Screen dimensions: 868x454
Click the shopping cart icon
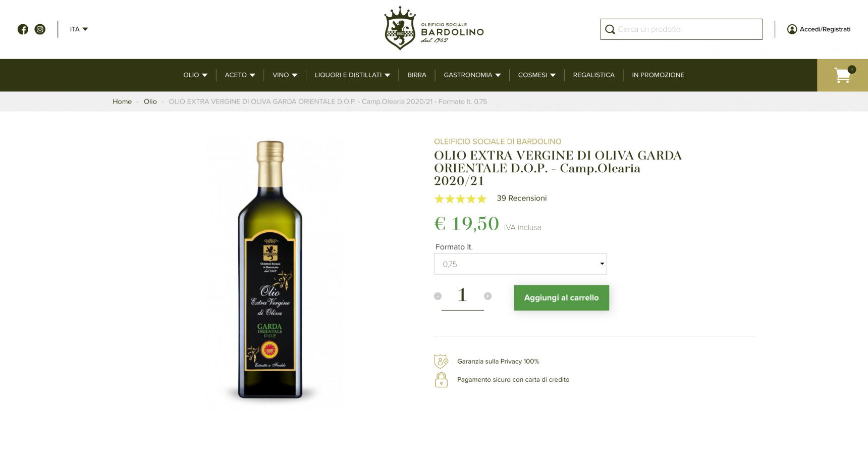pyautogui.click(x=842, y=75)
